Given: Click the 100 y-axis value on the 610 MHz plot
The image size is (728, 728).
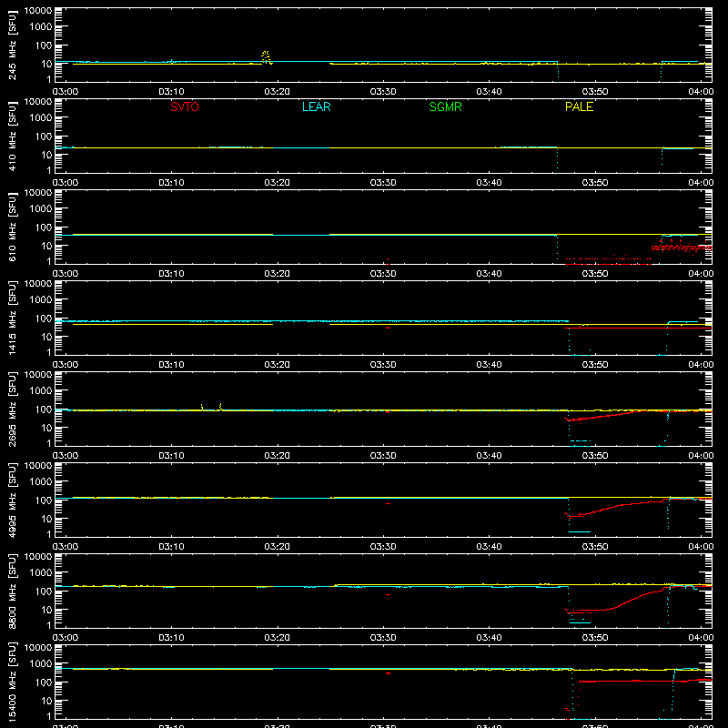Looking at the screenshot, I should click(x=44, y=227).
